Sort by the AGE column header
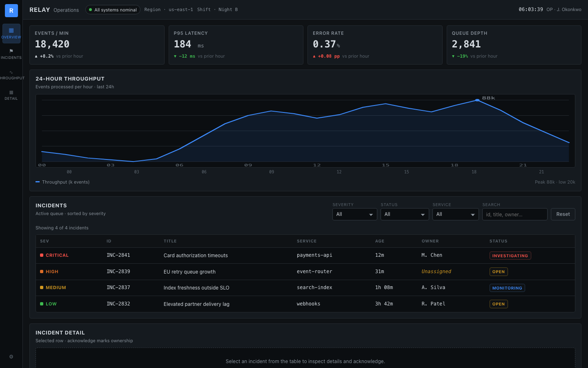Image resolution: width=588 pixels, height=368 pixels. pyautogui.click(x=380, y=241)
